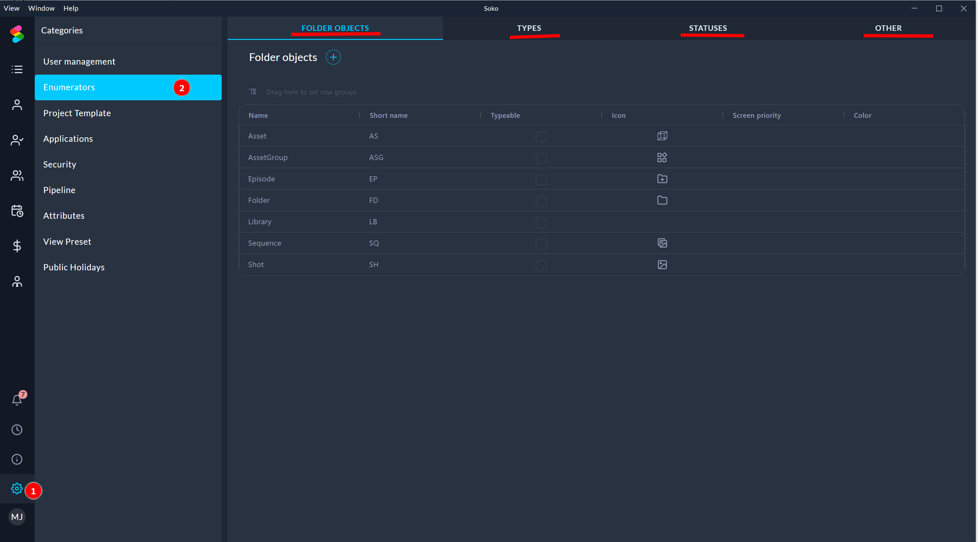Click the clock time-tracking icon in the sidebar
The height and width of the screenshot is (542, 980).
click(x=17, y=430)
